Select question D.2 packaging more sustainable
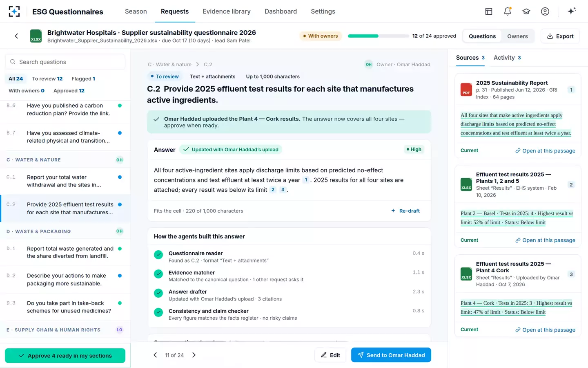The height and width of the screenshot is (368, 588). (65, 280)
